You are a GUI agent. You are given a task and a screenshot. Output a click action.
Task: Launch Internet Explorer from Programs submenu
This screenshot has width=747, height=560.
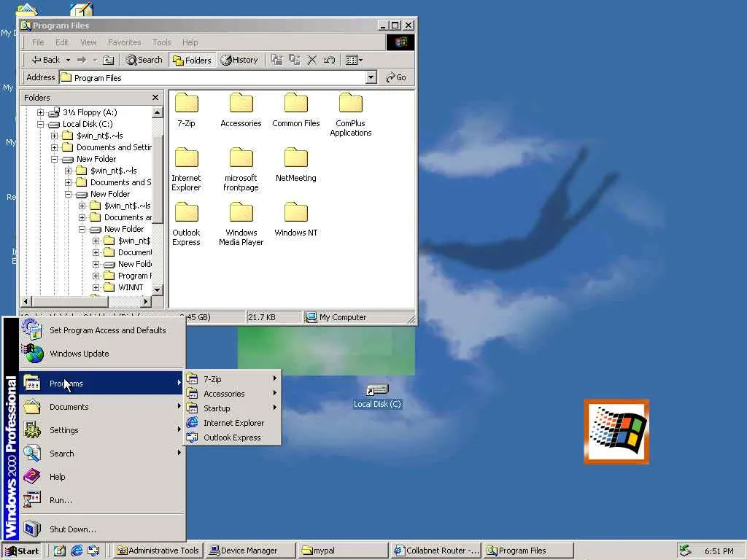pyautogui.click(x=232, y=423)
